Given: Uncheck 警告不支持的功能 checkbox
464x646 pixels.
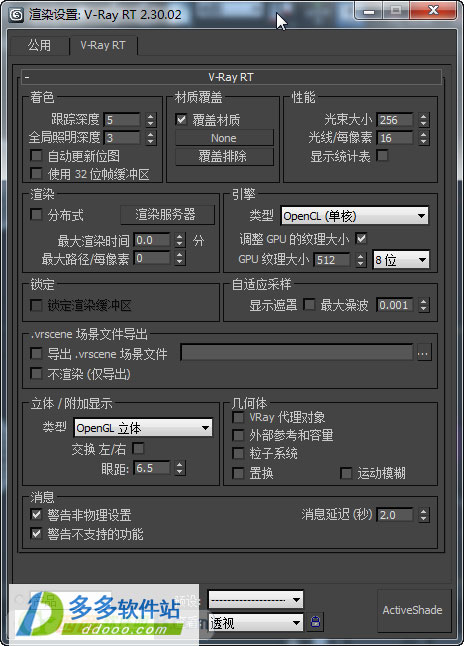Looking at the screenshot, I should tap(36, 534).
